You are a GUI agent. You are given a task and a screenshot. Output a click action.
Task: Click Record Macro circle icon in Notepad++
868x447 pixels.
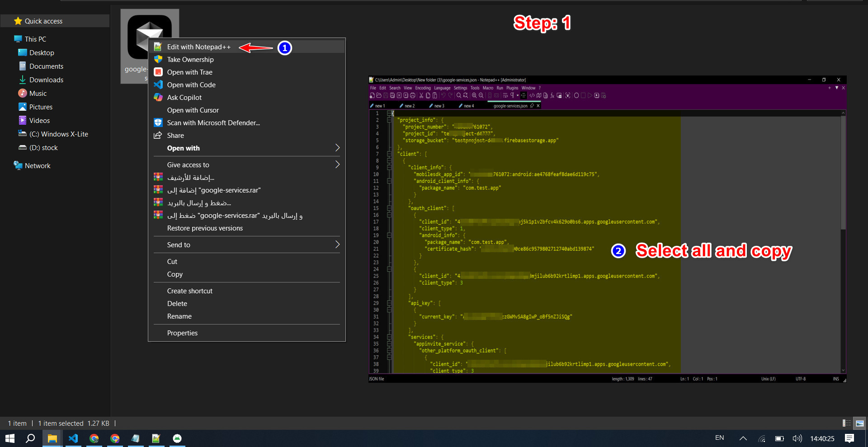pyautogui.click(x=576, y=95)
